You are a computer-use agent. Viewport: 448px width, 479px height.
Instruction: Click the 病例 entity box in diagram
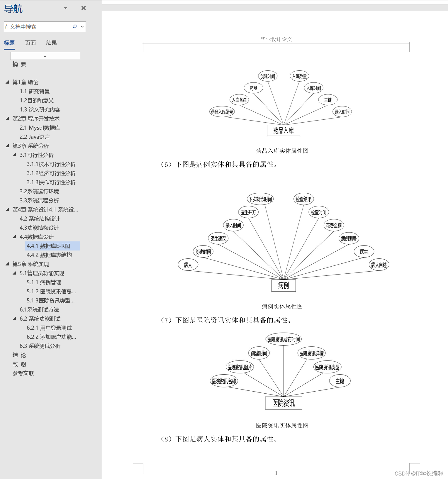tap(284, 285)
